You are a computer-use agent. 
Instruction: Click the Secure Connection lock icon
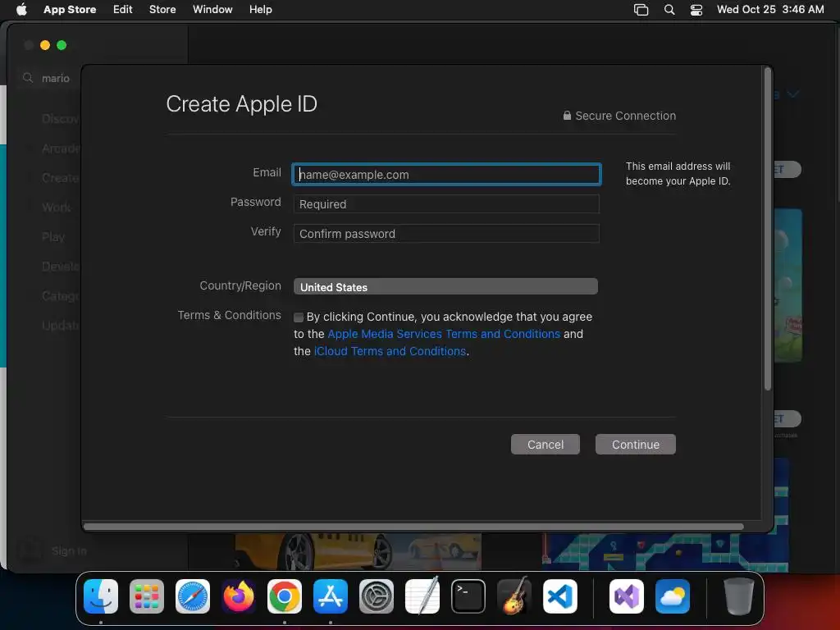point(567,115)
